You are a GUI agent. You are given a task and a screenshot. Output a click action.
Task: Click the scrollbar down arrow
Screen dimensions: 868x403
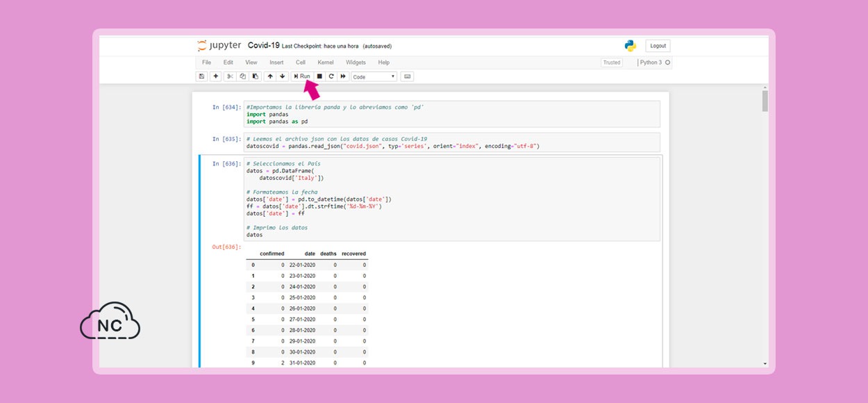(765, 363)
